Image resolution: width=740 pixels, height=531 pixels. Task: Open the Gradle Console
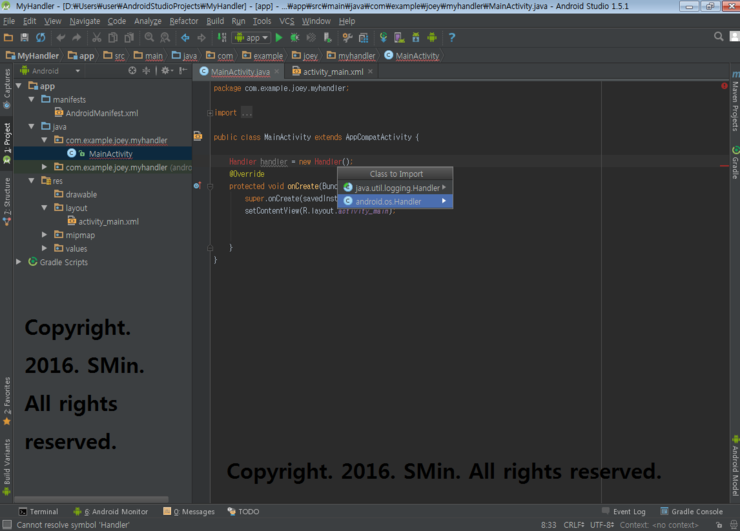[x=691, y=512]
